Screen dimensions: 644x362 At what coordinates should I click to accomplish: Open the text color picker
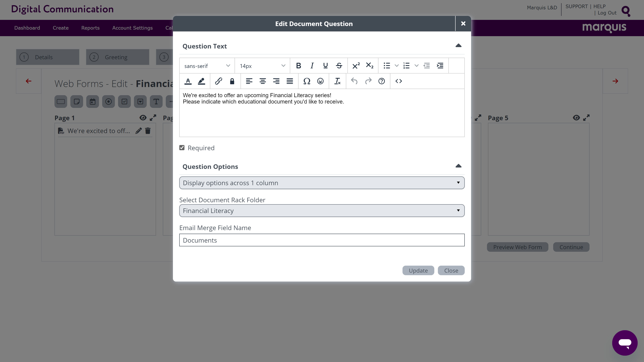coord(188,81)
